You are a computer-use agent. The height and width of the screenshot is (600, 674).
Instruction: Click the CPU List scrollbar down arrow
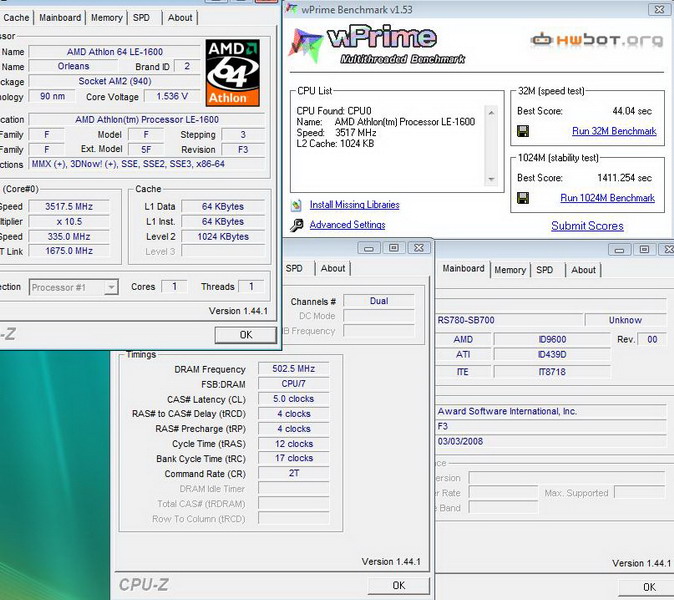(x=491, y=179)
